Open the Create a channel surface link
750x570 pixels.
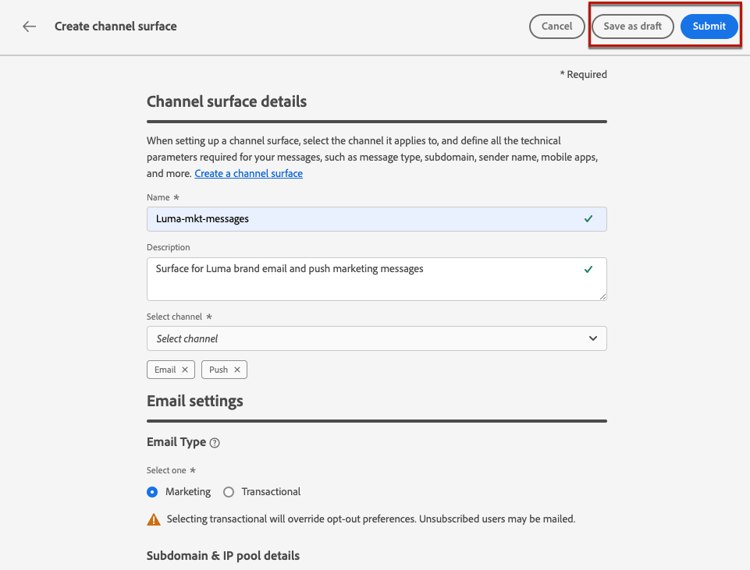[248, 174]
